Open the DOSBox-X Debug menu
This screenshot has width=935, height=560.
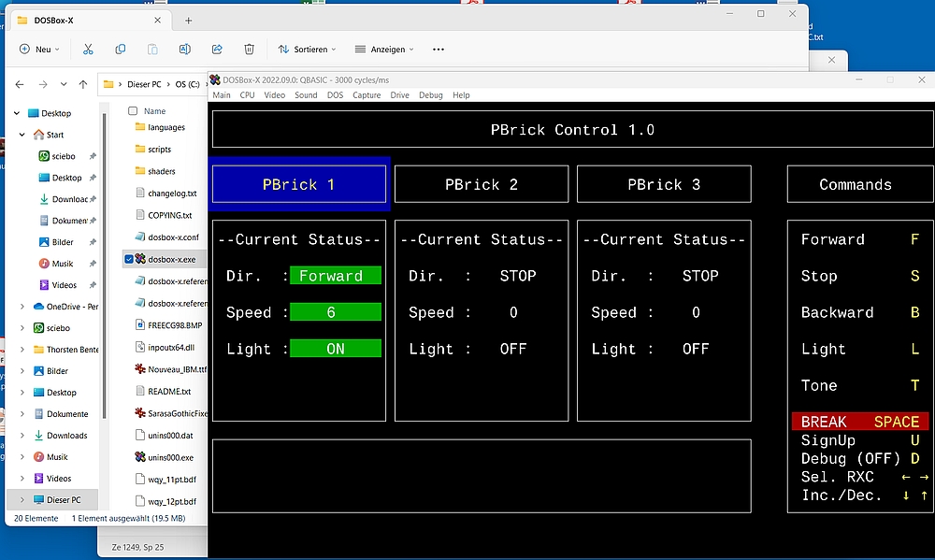coord(431,95)
